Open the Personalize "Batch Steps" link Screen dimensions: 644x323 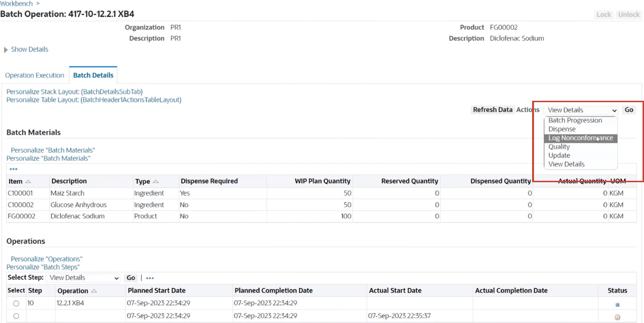click(43, 267)
